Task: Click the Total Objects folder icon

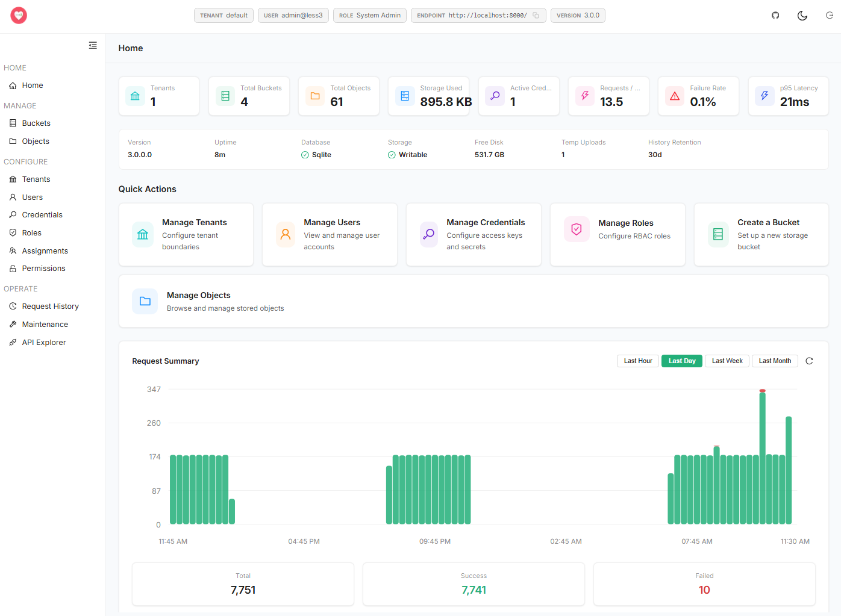Action: (315, 96)
